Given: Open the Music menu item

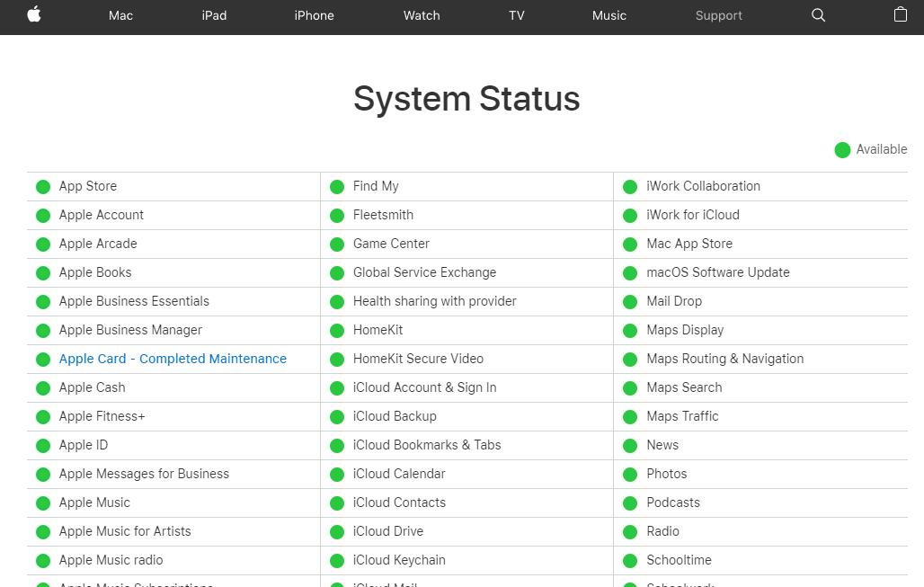Looking at the screenshot, I should [609, 15].
